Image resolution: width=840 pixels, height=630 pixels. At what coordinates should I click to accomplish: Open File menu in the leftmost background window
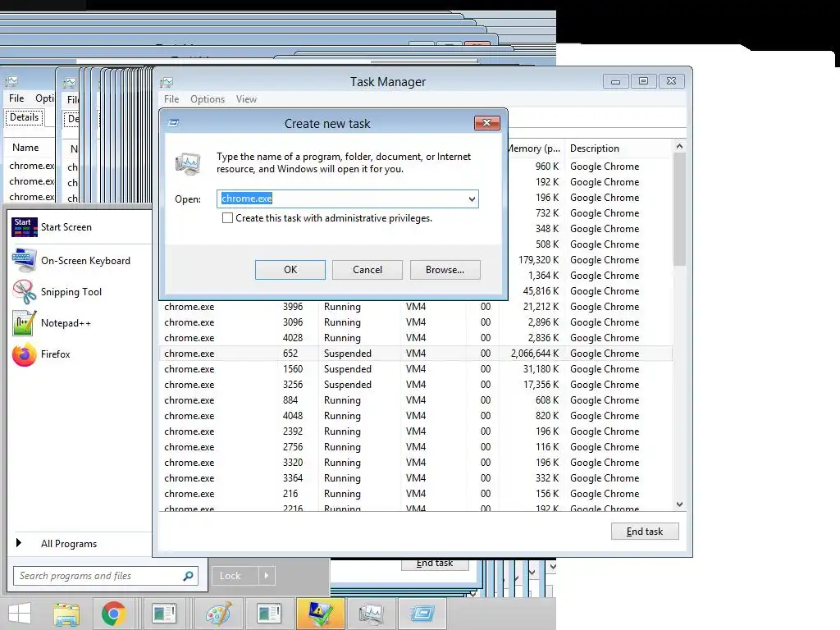(x=16, y=98)
